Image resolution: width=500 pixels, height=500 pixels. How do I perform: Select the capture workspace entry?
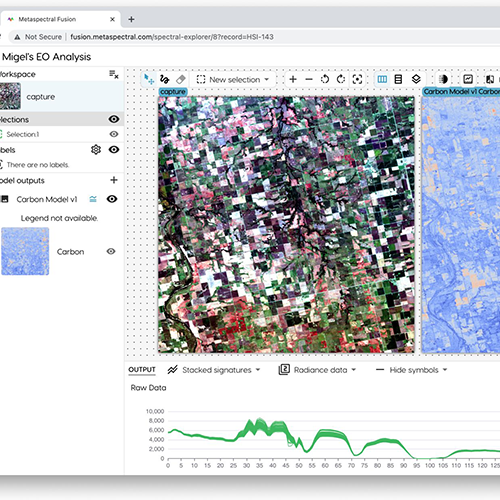click(x=62, y=97)
